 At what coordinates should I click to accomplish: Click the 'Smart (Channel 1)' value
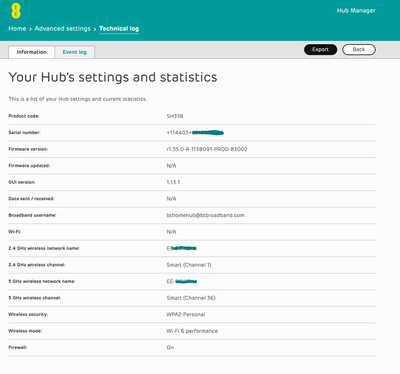[x=189, y=265]
